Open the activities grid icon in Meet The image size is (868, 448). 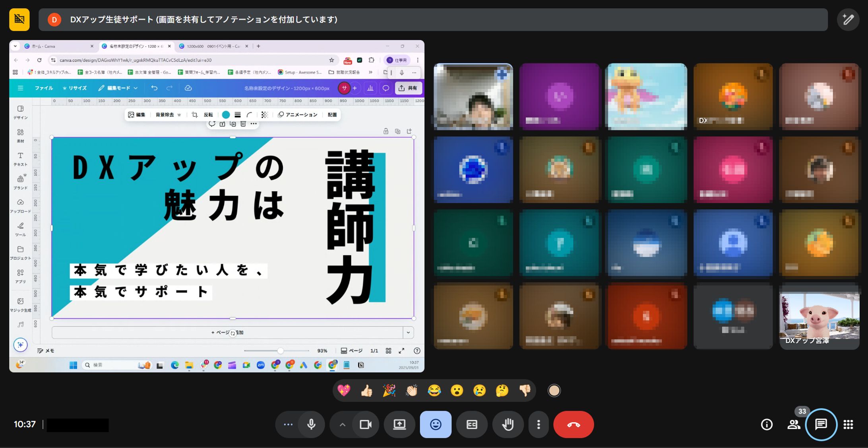(849, 425)
